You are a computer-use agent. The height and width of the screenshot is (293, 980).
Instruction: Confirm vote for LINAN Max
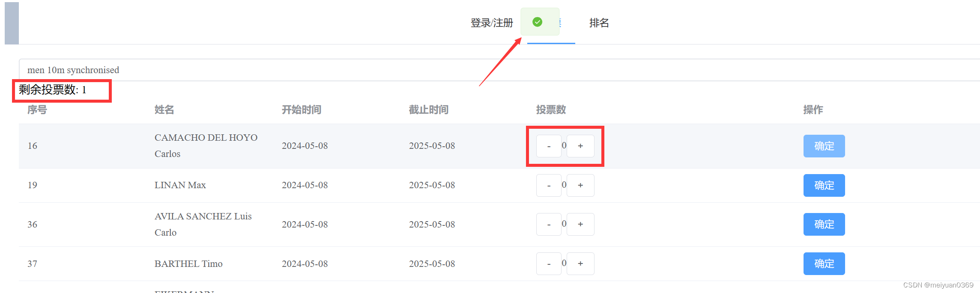pyautogui.click(x=824, y=185)
